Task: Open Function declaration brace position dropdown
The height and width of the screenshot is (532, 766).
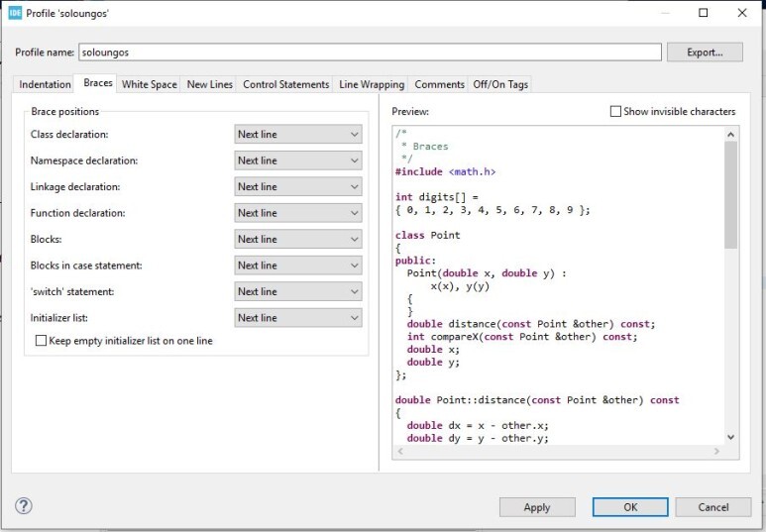Action: coord(298,213)
